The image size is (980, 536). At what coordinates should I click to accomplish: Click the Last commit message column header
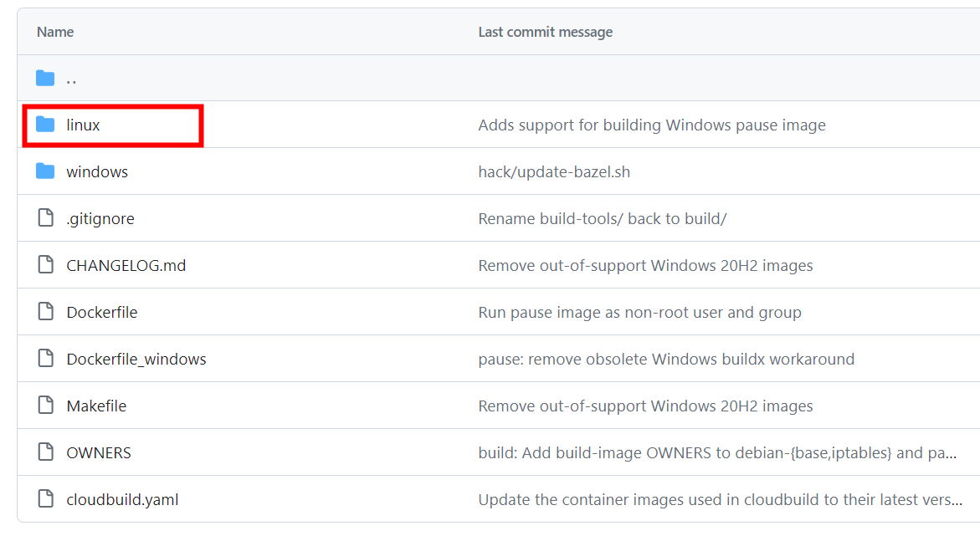click(545, 32)
